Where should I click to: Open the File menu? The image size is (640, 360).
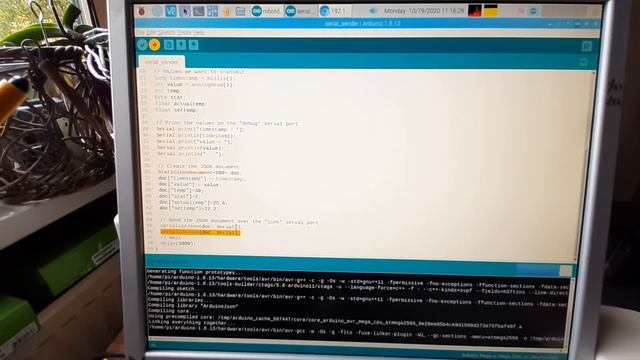click(x=140, y=33)
